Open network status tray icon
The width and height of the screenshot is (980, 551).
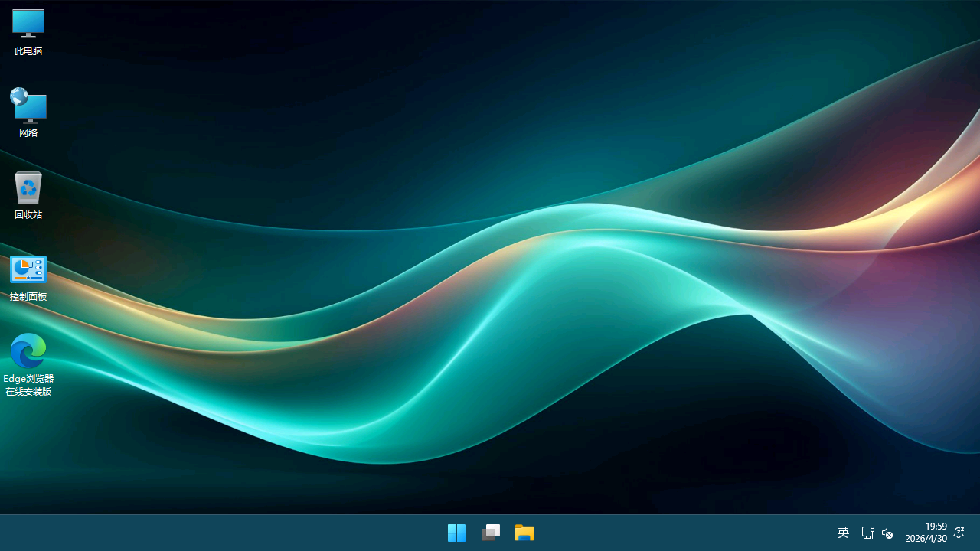pyautogui.click(x=867, y=533)
